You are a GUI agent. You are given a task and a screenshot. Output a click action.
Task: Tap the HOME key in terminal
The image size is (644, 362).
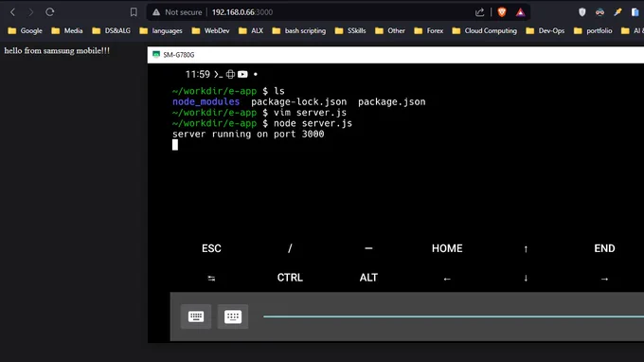pyautogui.click(x=447, y=248)
